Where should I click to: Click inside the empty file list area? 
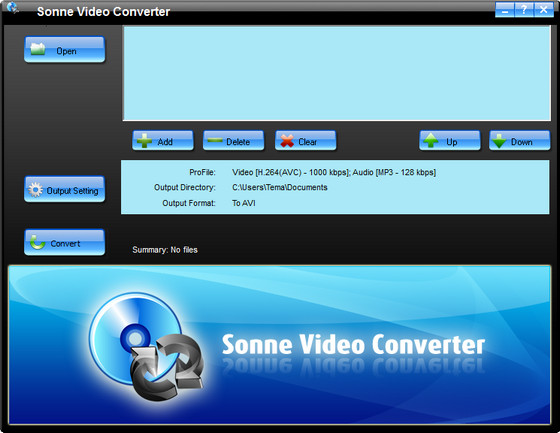click(x=337, y=73)
